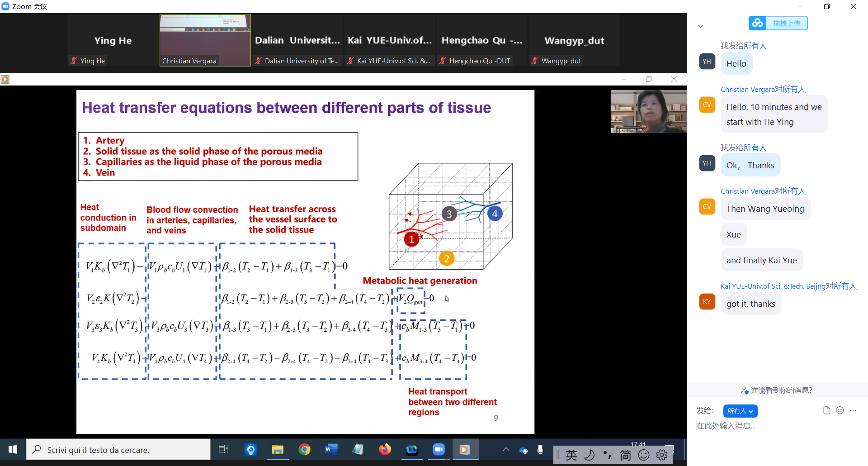The height and width of the screenshot is (466, 868).
Task: Click the file attachment icon in chat
Action: click(826, 410)
